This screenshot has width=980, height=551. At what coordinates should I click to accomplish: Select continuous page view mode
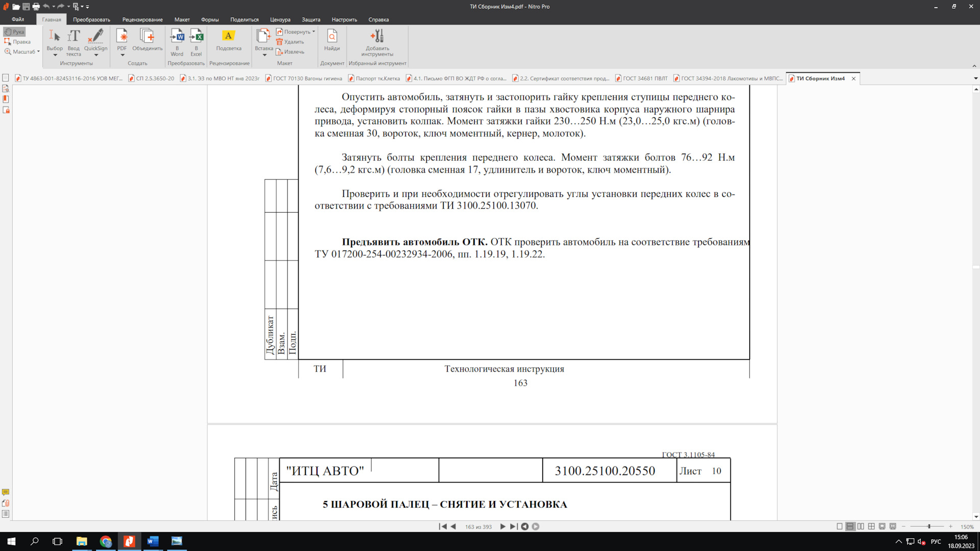850,527
